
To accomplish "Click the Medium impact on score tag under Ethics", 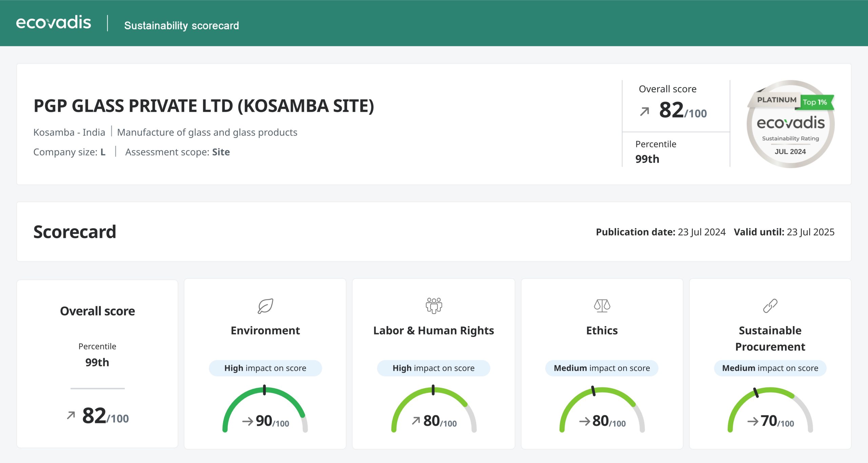I will pos(602,368).
